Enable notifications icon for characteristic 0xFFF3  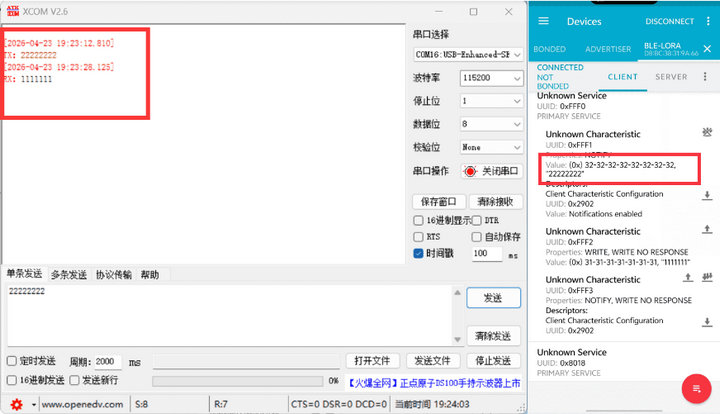(707, 277)
